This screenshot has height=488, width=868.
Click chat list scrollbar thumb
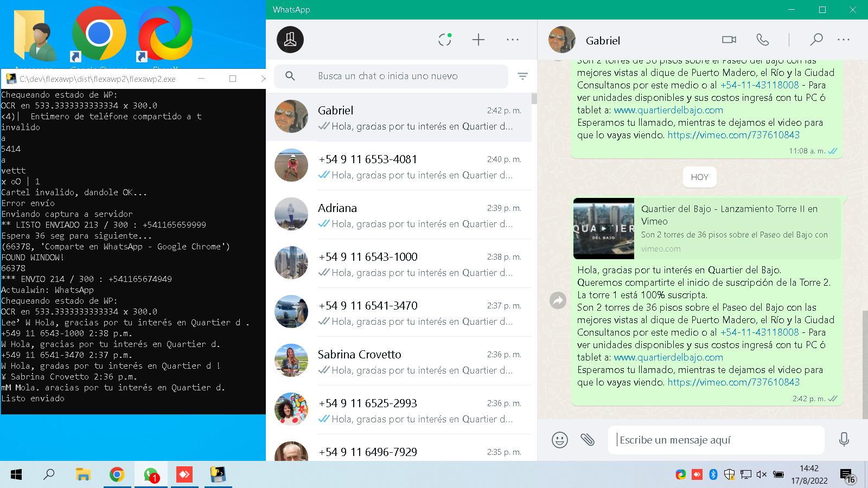pos(534,99)
